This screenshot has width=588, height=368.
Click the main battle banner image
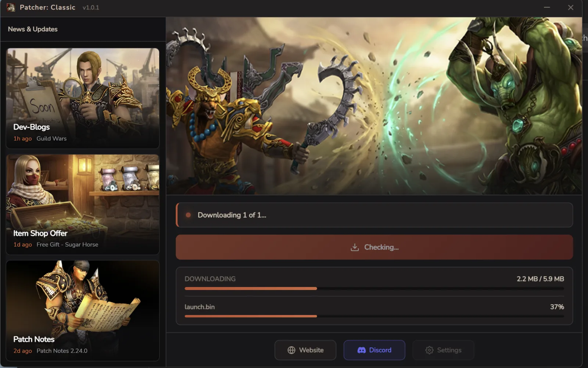coord(374,106)
